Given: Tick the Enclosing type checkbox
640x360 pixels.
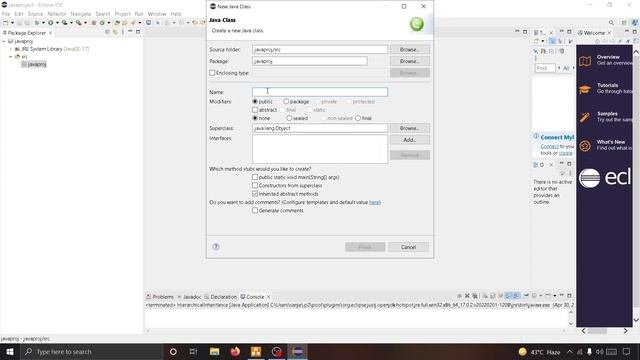Looking at the screenshot, I should [212, 73].
